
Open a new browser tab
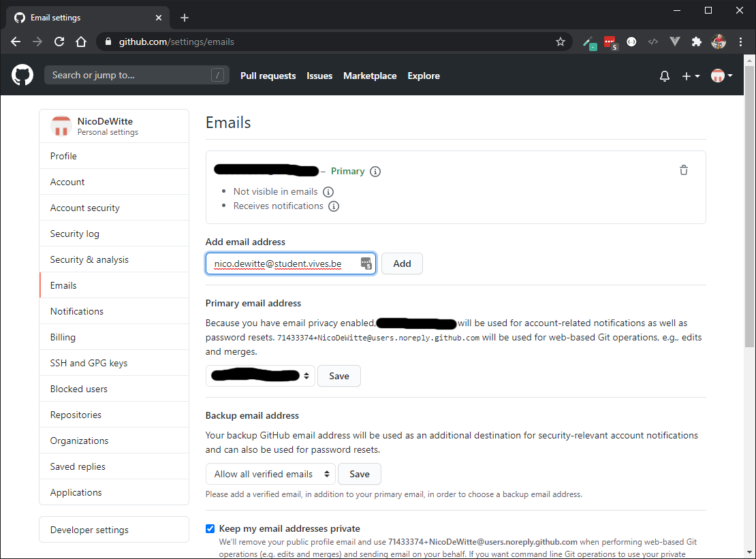point(184,18)
